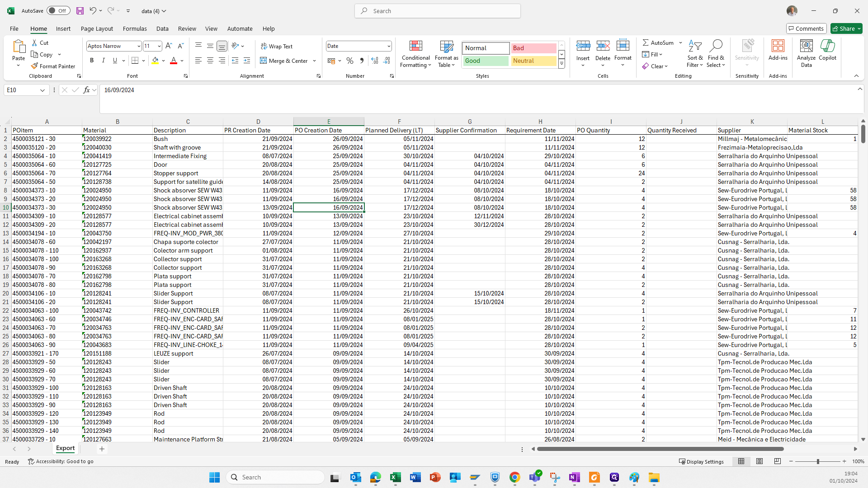Click the Insert Function fx icon
This screenshot has height=488, width=868.
86,90
